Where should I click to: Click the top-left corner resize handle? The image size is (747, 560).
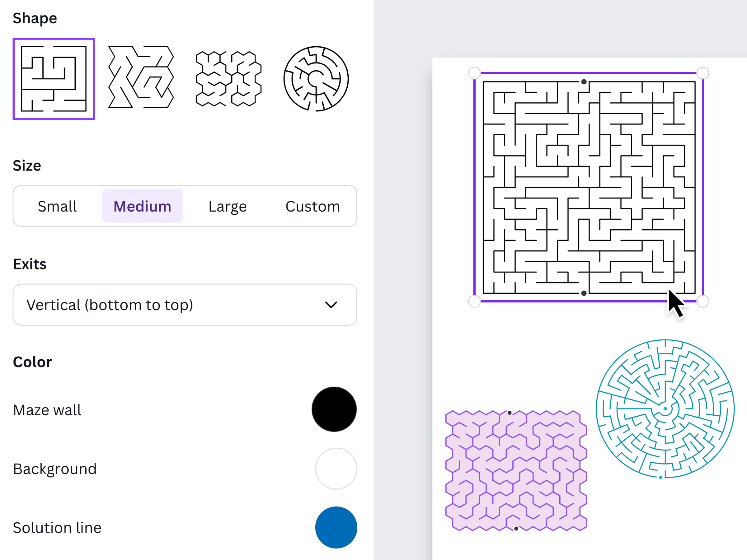[474, 72]
